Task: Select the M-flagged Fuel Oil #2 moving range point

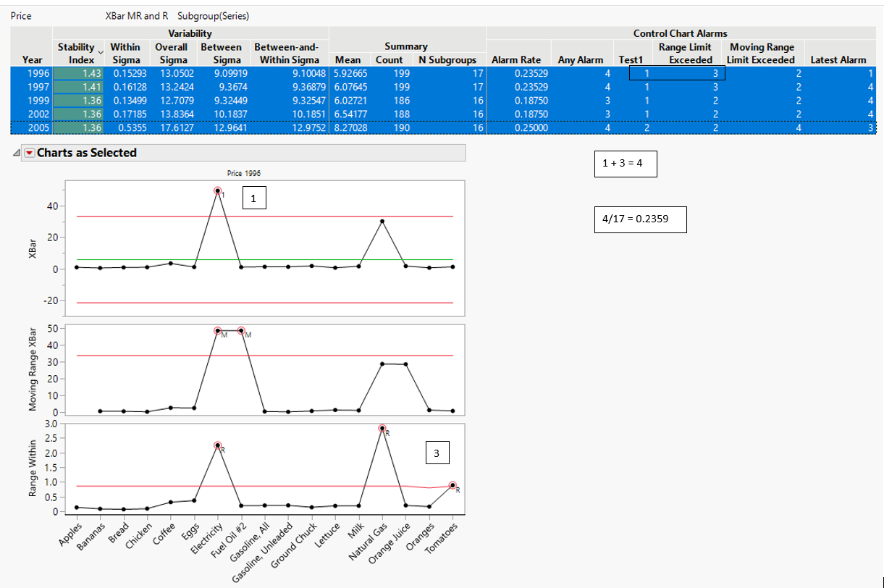Action: tap(240, 330)
